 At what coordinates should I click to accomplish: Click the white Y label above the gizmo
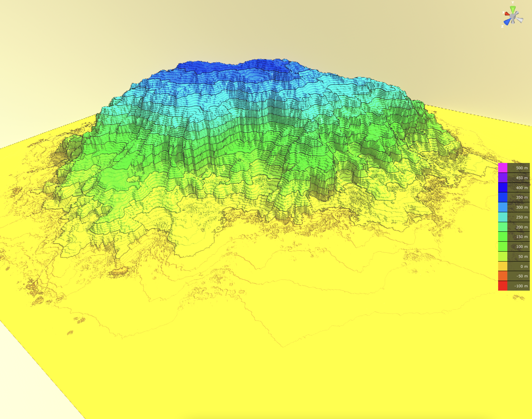(513, 2)
